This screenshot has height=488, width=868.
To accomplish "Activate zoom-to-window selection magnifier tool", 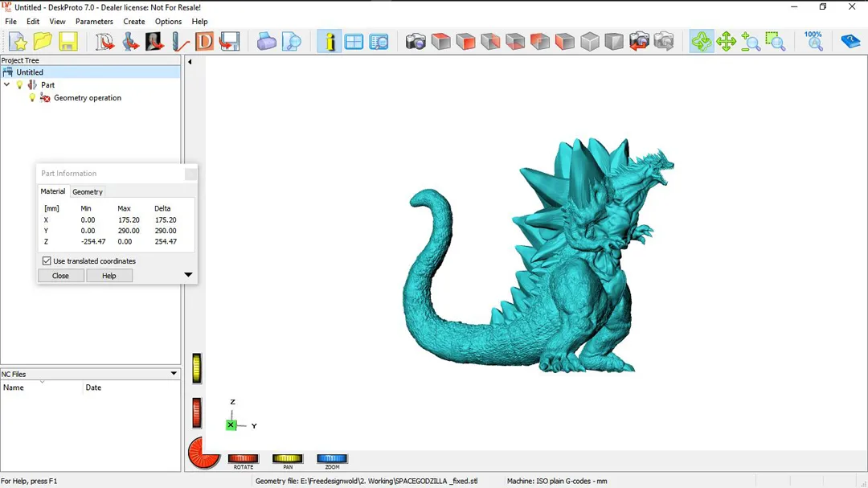I will pos(776,42).
